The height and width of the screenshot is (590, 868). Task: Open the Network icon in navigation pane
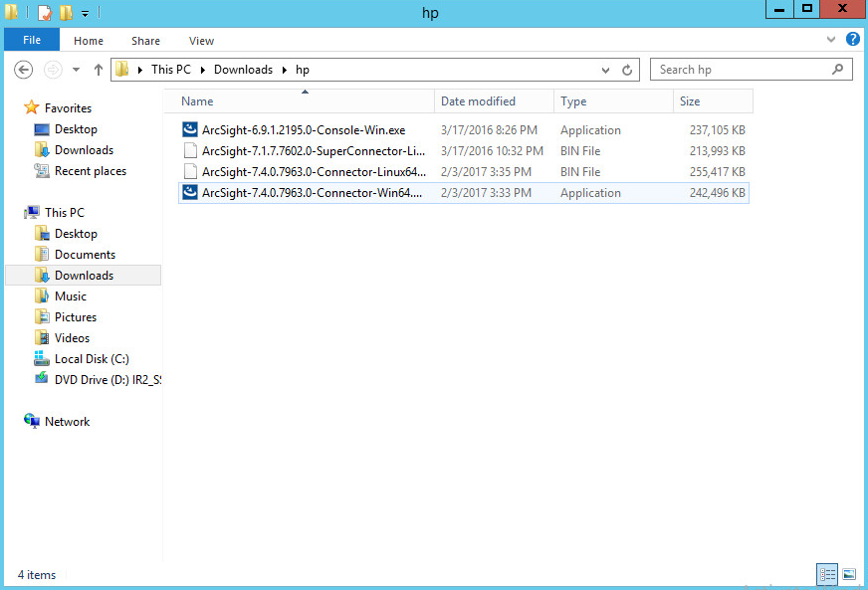pos(32,422)
